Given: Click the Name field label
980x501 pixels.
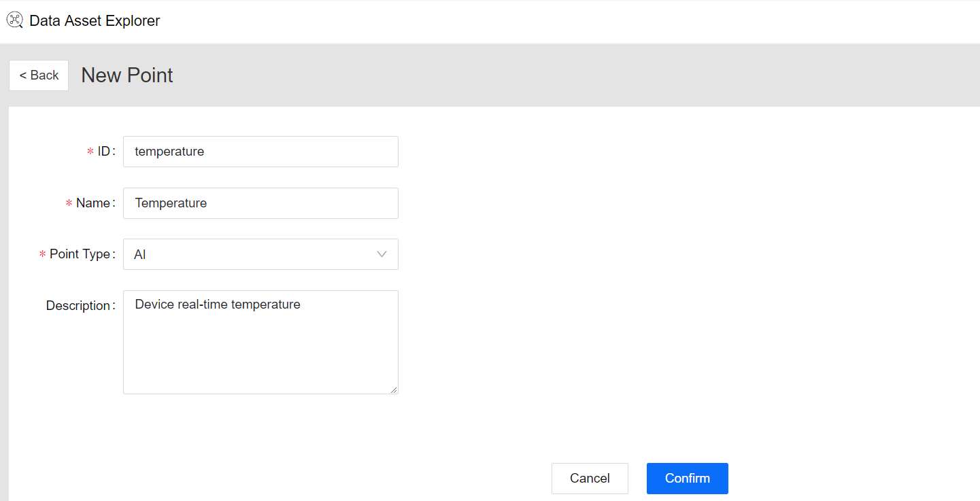Looking at the screenshot, I should click(x=93, y=203).
